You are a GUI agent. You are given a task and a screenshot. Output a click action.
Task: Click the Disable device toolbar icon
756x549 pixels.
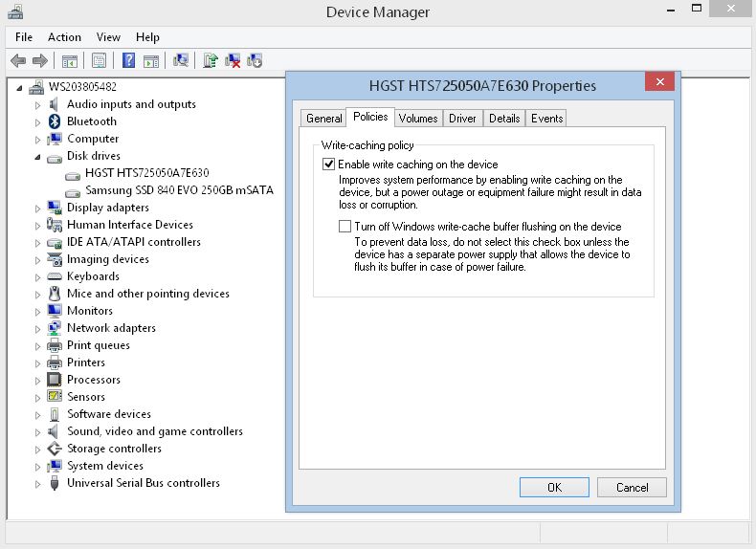(x=255, y=60)
